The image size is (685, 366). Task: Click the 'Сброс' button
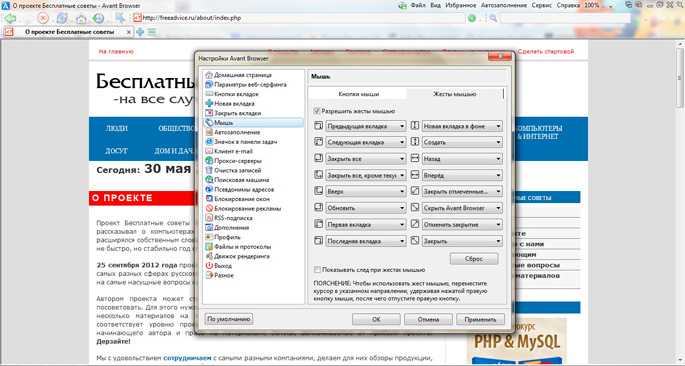coord(474,259)
